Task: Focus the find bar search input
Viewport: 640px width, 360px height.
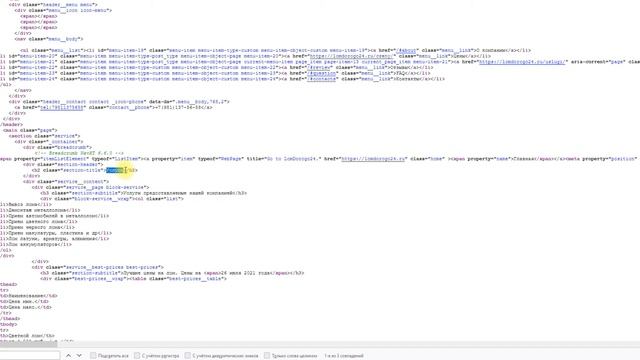Action: click(x=29, y=356)
